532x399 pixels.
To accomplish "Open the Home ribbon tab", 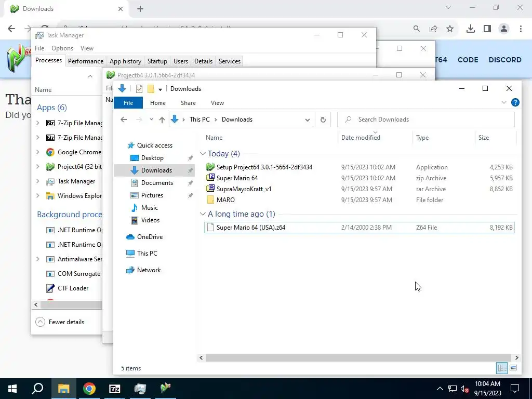I will coord(158,103).
